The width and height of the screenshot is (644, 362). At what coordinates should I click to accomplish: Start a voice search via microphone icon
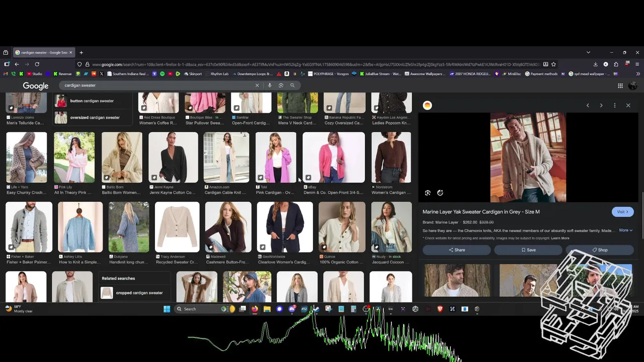point(270,85)
